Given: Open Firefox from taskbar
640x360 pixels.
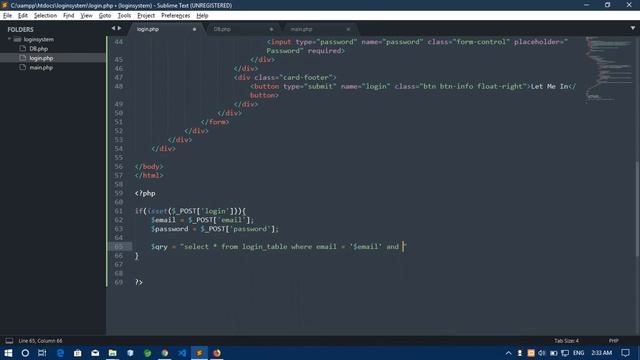Looking at the screenshot, I should pos(217,353).
